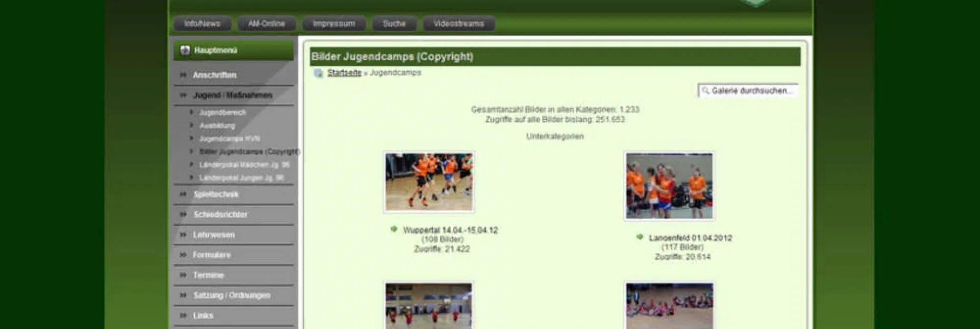Open the Wuppertal 14.04.-15.04.12 album link

(450, 230)
